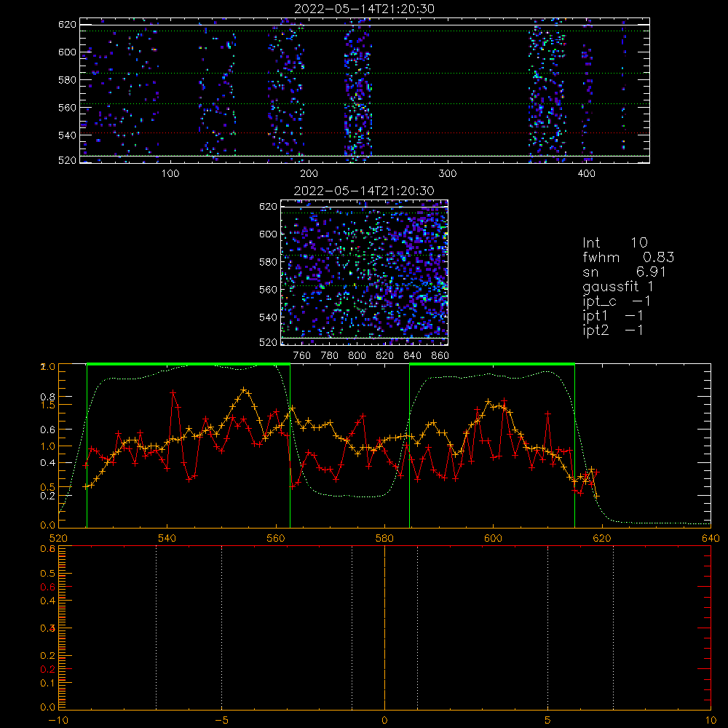Click the red dotted line in top spectrogram

(x=365, y=133)
